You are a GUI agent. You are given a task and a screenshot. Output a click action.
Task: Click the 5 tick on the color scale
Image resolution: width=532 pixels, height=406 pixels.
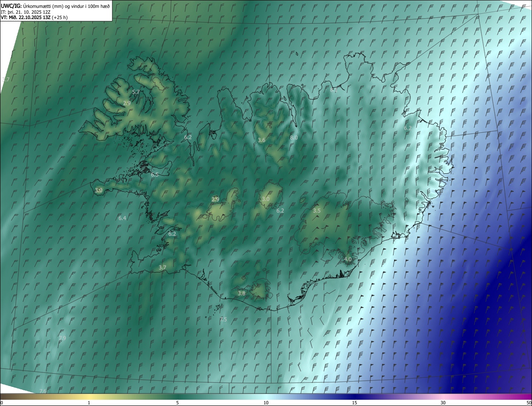pos(177,403)
